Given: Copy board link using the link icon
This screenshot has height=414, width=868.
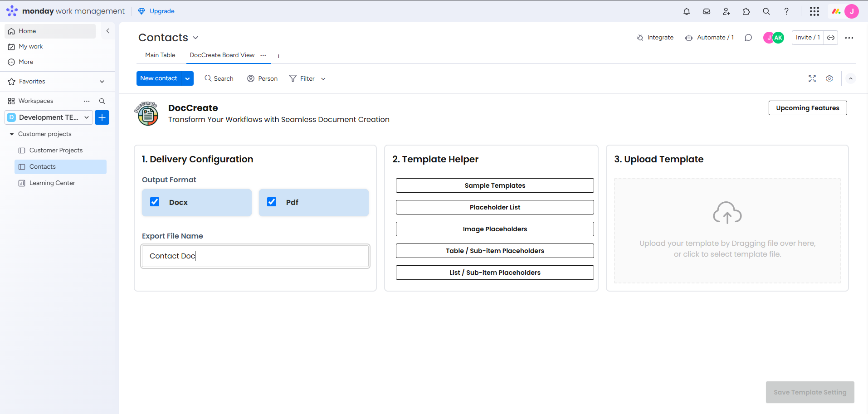Looking at the screenshot, I should tap(831, 38).
